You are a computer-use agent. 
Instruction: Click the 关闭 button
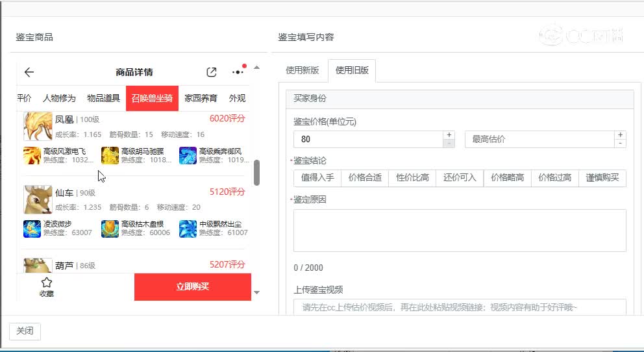(x=25, y=331)
